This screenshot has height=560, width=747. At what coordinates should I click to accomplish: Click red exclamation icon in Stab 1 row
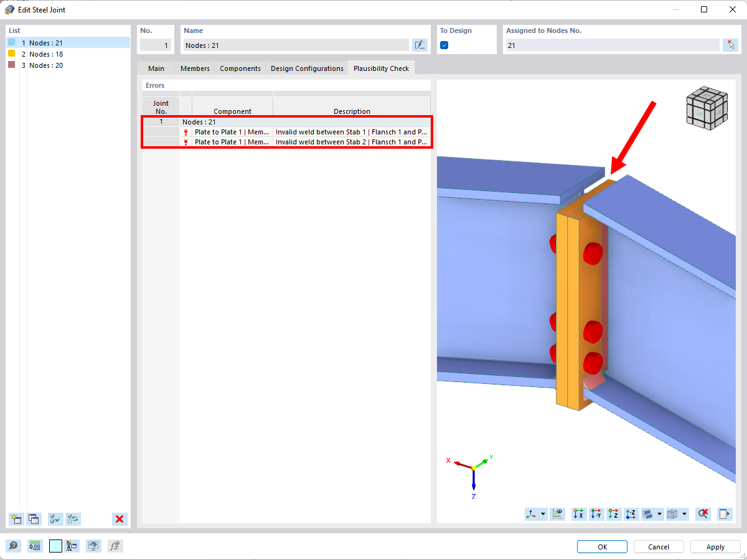[x=186, y=132]
